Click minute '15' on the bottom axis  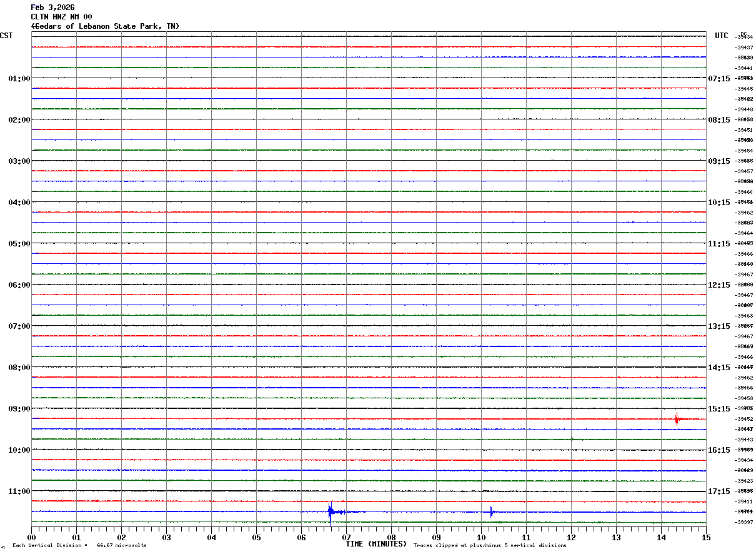click(x=706, y=537)
